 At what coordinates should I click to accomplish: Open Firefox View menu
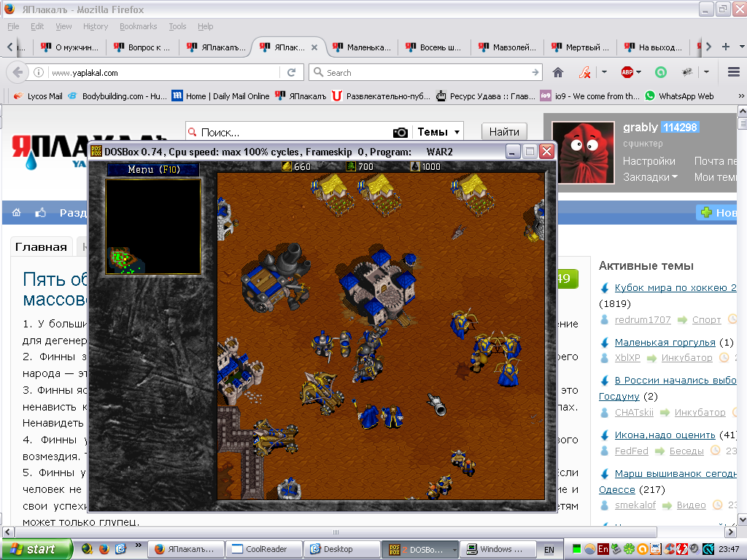[x=63, y=26]
